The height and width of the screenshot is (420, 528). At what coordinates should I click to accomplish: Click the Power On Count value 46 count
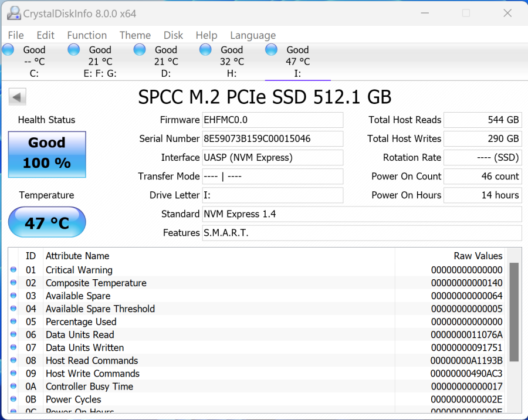(x=483, y=177)
